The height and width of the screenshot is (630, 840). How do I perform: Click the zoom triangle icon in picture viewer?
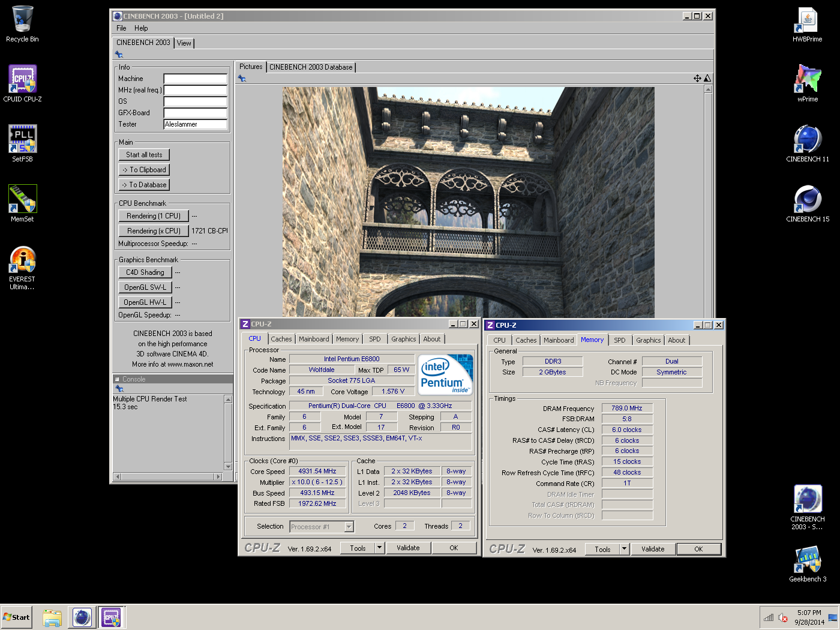coord(707,78)
